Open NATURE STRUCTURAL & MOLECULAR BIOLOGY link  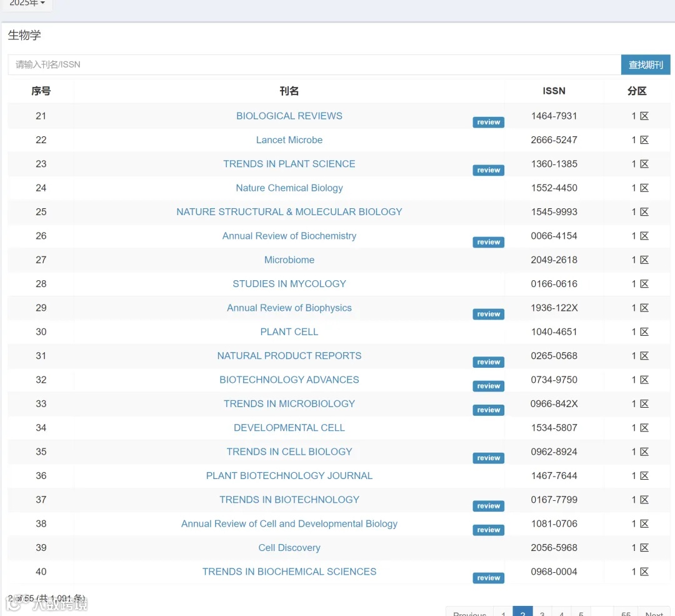289,212
